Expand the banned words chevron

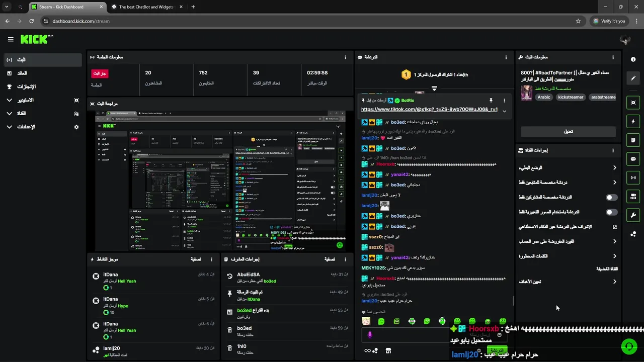[x=614, y=256]
